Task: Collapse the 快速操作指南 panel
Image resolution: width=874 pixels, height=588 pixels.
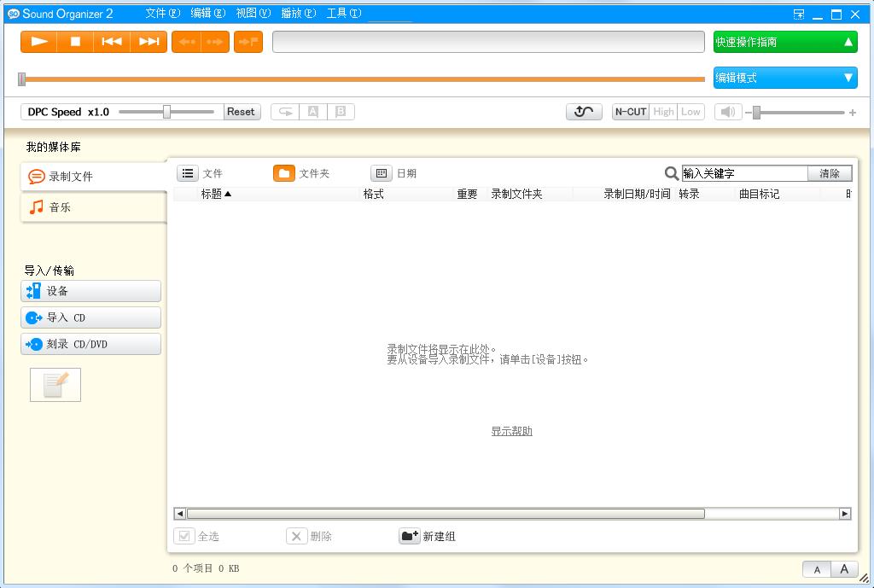Action: tap(784, 41)
